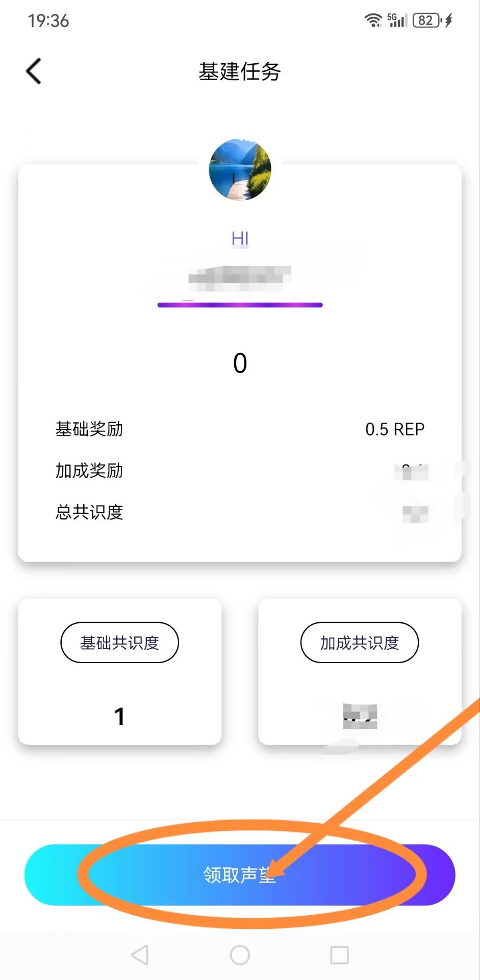This screenshot has height=980, width=480.
Task: Tap the 基础奖励 row label
Action: (x=89, y=429)
